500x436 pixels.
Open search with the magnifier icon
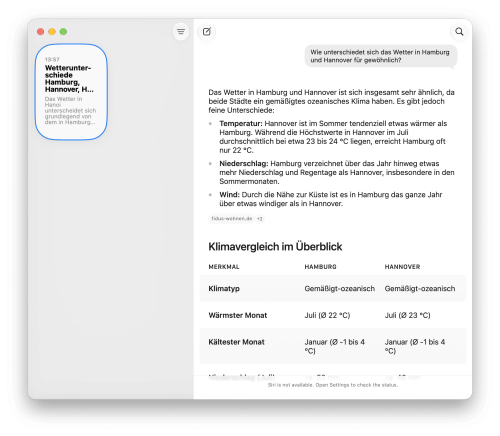click(459, 32)
